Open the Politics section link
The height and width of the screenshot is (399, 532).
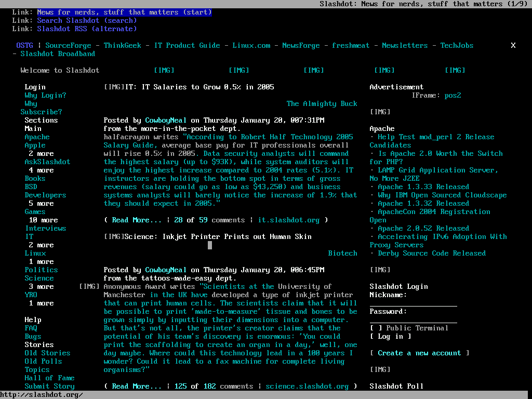pyautogui.click(x=41, y=270)
